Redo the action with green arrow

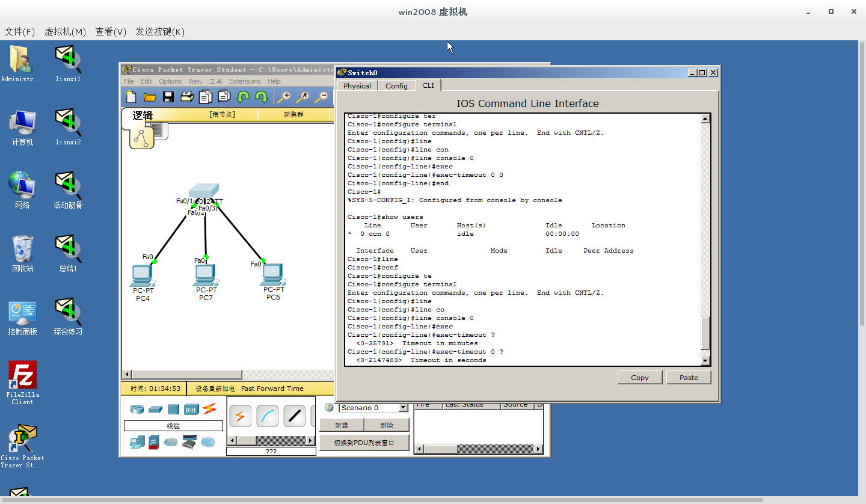[262, 97]
